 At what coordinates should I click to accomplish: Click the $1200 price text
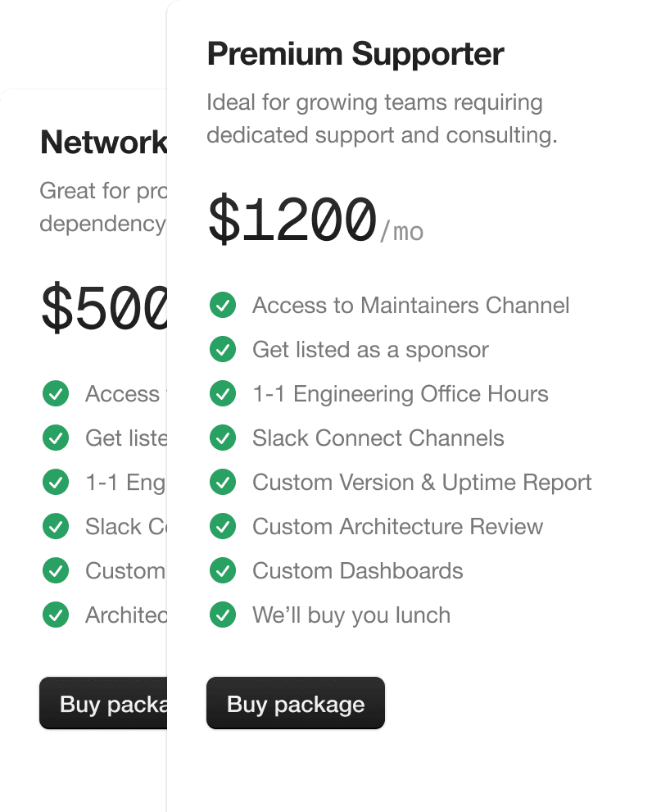pos(292,221)
